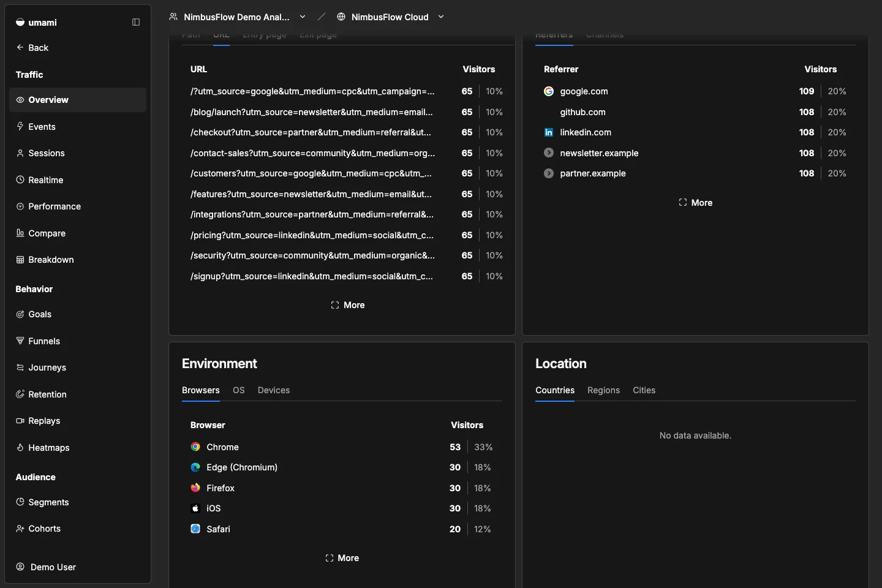Click the Environment section heading
This screenshot has width=882, height=588.
(219, 364)
